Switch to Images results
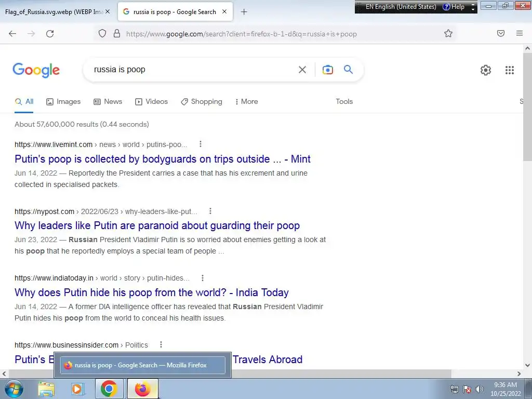Viewport: 532px width, 399px height. pyautogui.click(x=63, y=101)
